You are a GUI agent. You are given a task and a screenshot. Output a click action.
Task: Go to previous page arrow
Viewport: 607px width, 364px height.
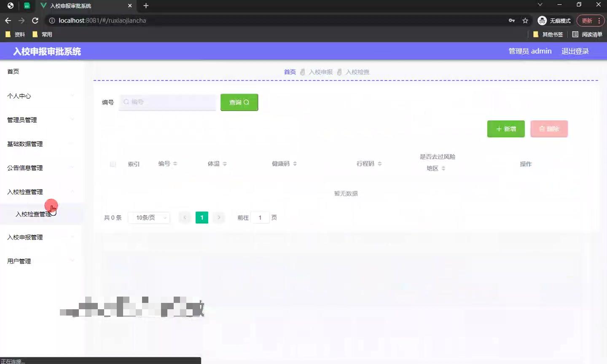pyautogui.click(x=185, y=217)
